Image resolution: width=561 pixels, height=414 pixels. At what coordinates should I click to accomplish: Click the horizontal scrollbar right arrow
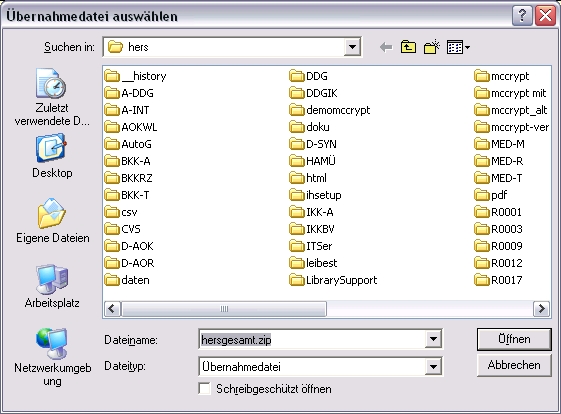[x=541, y=308]
